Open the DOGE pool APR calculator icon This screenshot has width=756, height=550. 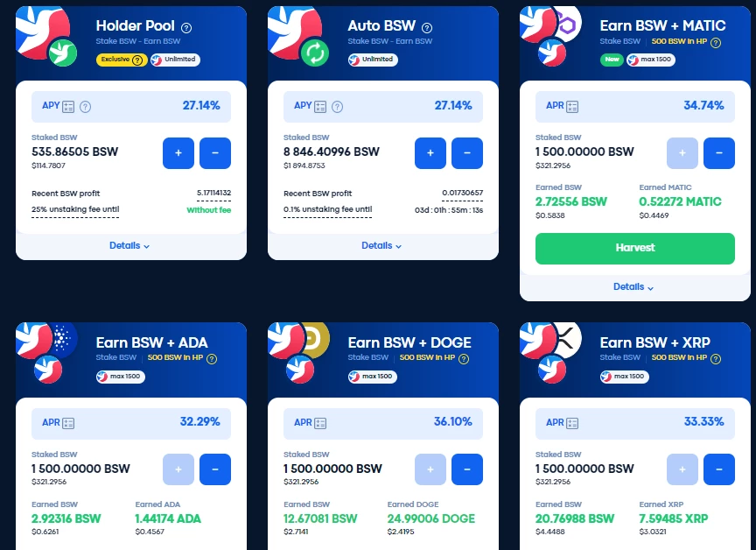coord(320,423)
